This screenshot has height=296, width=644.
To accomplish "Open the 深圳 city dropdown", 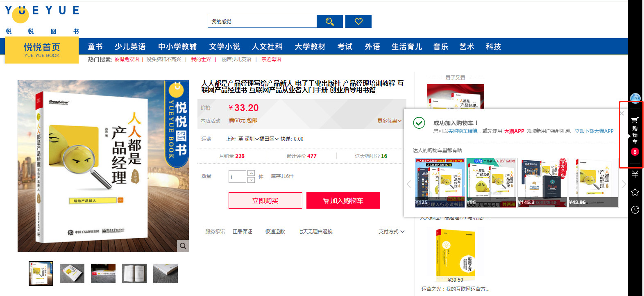I will 252,139.
